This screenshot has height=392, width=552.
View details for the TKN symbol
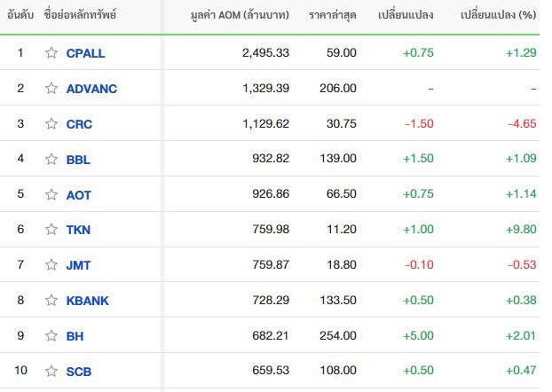(x=78, y=230)
